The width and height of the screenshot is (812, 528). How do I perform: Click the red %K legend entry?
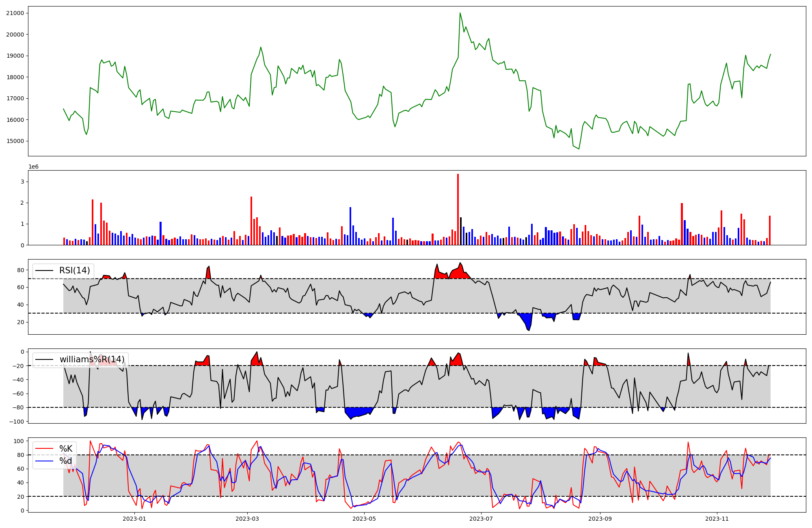click(66, 449)
